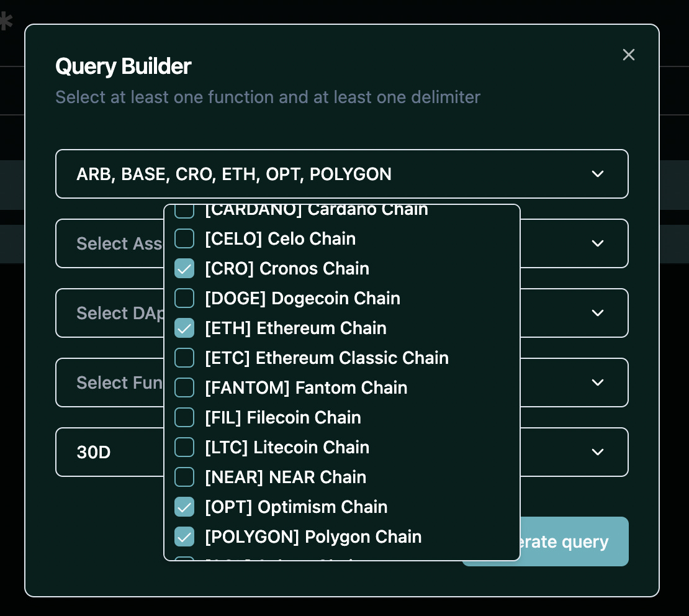This screenshot has height=616, width=689.
Task: Close the Query Builder dialog
Action: click(628, 55)
